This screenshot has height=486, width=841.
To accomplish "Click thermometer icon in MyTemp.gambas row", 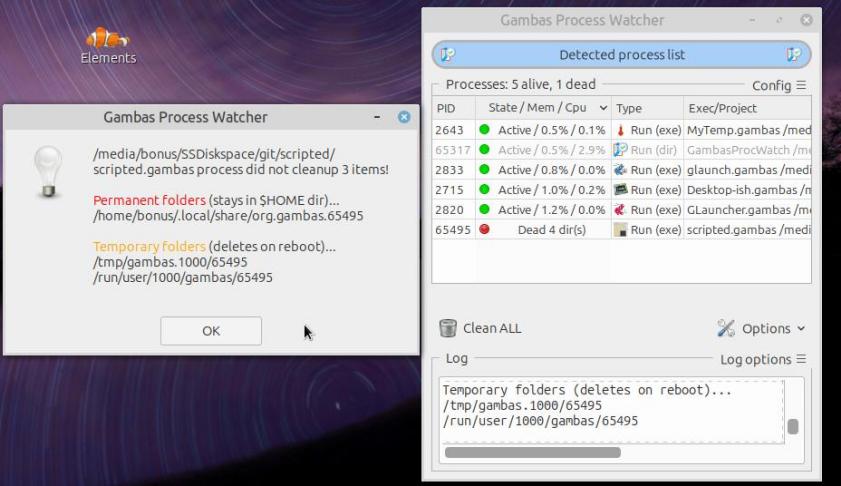I will coord(620,130).
